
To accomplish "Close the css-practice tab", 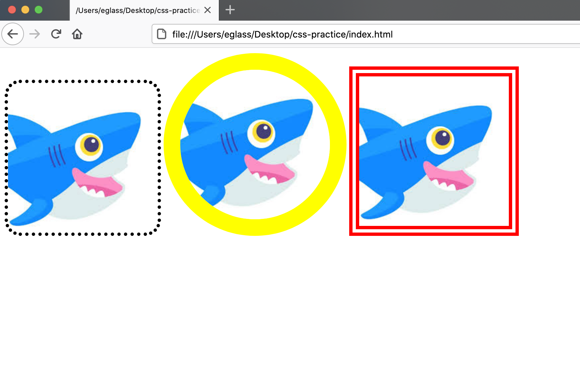I will 208,10.
